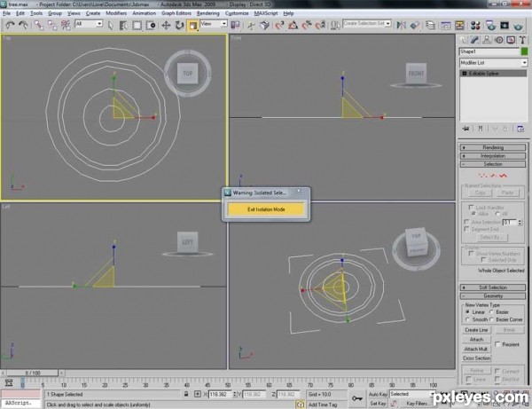
Task: Open the Rendering menu
Action: click(x=208, y=13)
